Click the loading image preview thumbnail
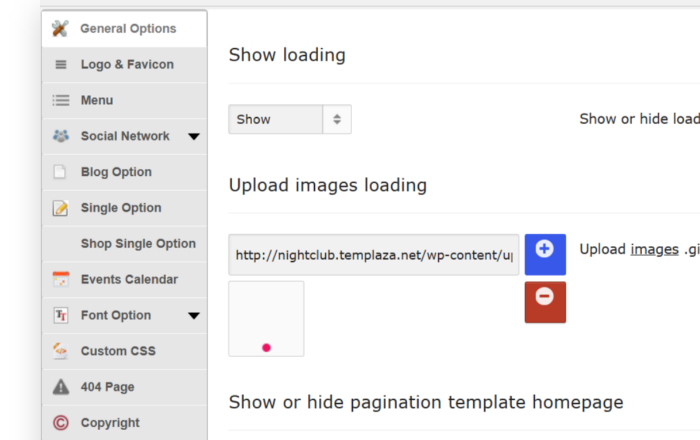 266,319
